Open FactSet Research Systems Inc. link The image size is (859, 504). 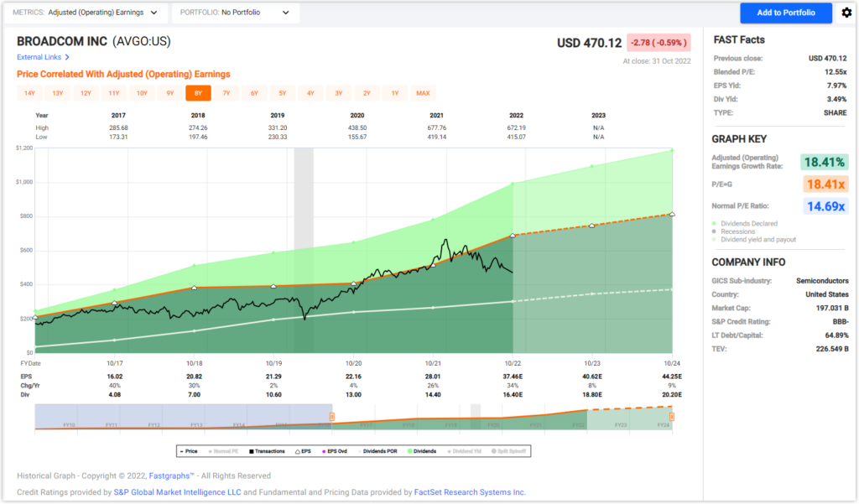click(x=470, y=492)
